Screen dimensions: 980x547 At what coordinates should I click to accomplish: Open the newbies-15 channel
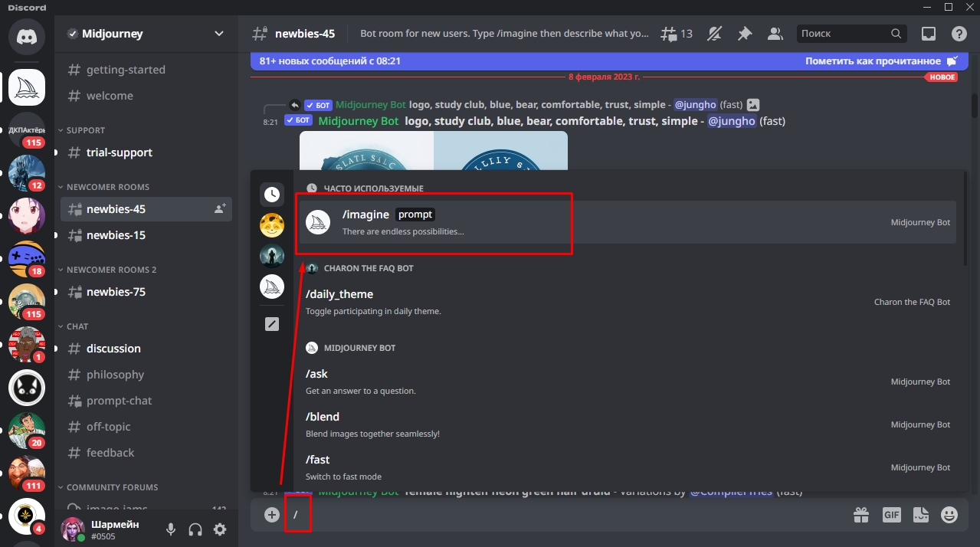coord(146,235)
